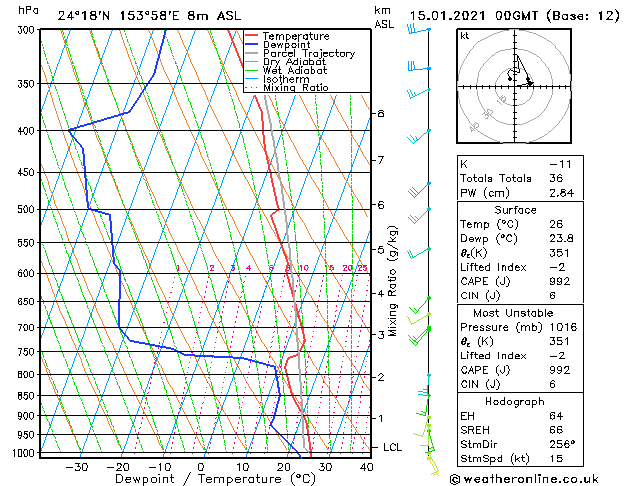This screenshot has height=486, width=629.
Task: Click the 'PW (cm)' value 2.84
Action: click(x=562, y=193)
